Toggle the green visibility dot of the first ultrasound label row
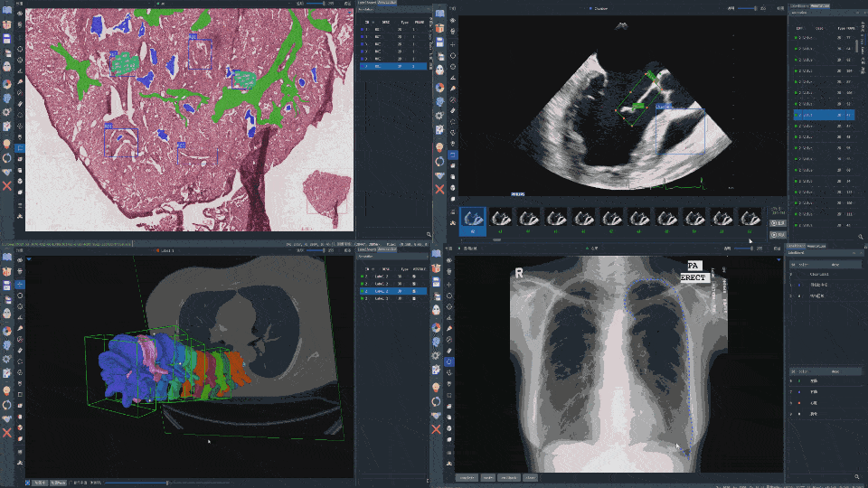Viewport: 868px width, 488px height. pos(796,38)
